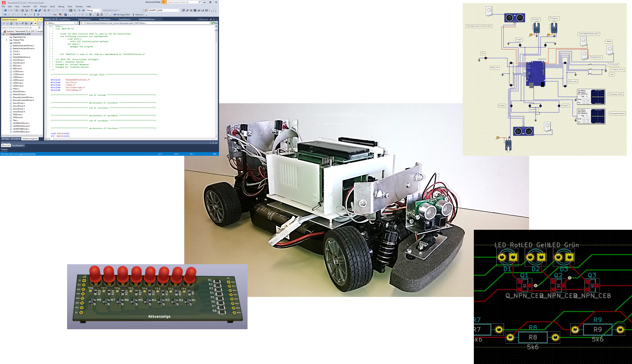This screenshot has height=364, width=632.
Task: Click the Go button beside the path box
Action: pos(215,23)
